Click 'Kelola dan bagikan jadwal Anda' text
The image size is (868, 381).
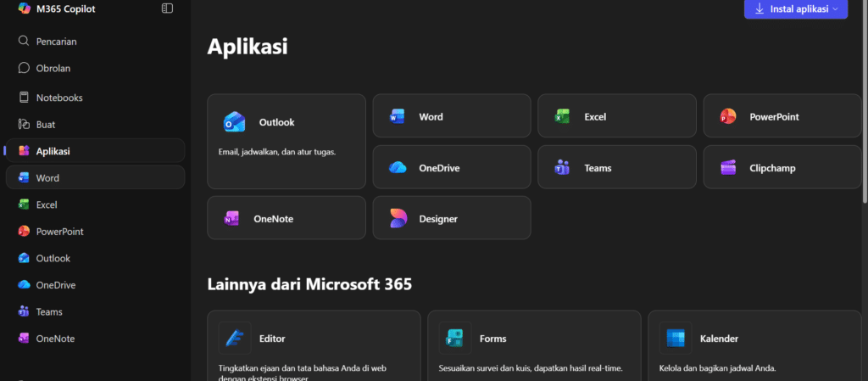pyautogui.click(x=717, y=368)
